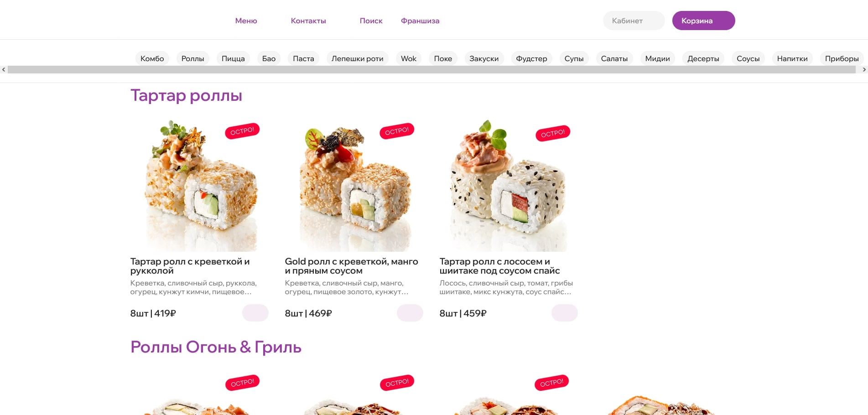Open the Франшиза link

pyautogui.click(x=420, y=21)
